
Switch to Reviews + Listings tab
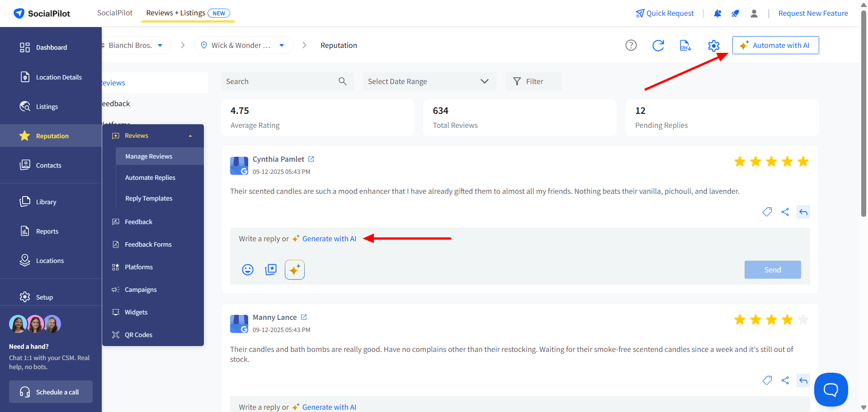(x=188, y=13)
